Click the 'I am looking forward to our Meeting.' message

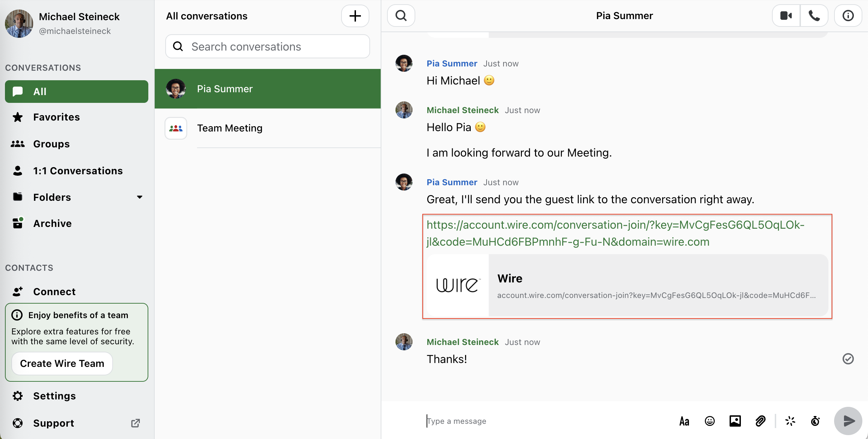(519, 153)
